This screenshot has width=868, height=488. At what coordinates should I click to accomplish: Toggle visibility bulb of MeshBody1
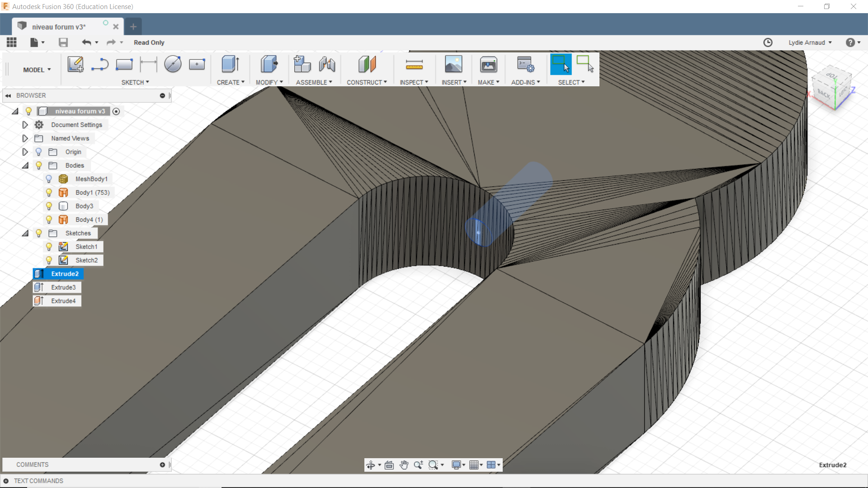(x=49, y=179)
